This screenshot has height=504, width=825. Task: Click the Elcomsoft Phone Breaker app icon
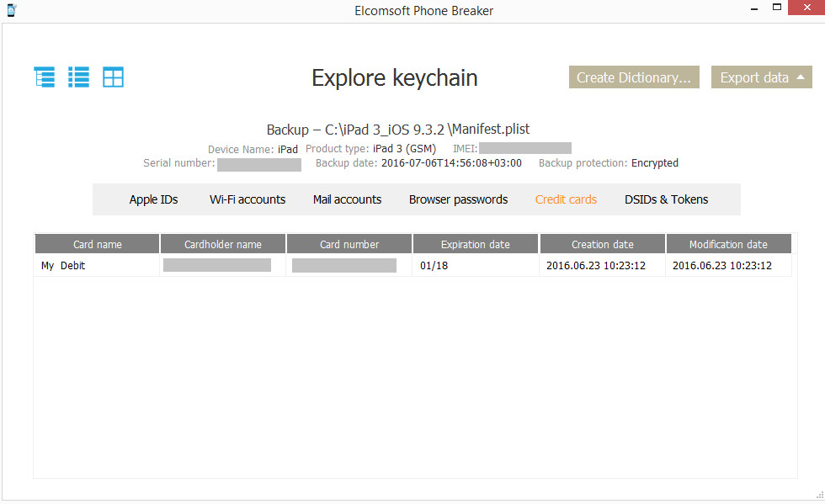click(11, 10)
